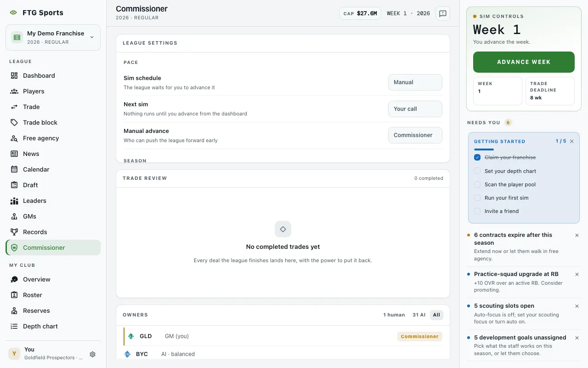This screenshot has height=368, width=588.
Task: Click the Needs You count badge 6
Action: [x=508, y=122]
